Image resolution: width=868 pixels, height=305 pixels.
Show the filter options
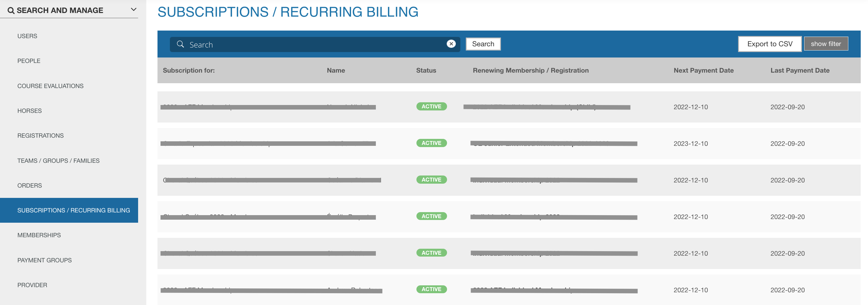click(x=826, y=44)
